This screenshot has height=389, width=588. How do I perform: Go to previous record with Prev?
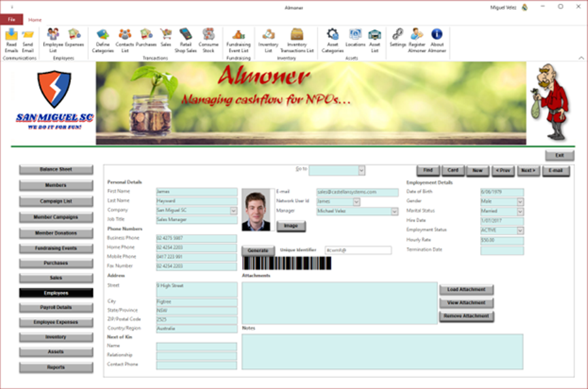coord(503,171)
